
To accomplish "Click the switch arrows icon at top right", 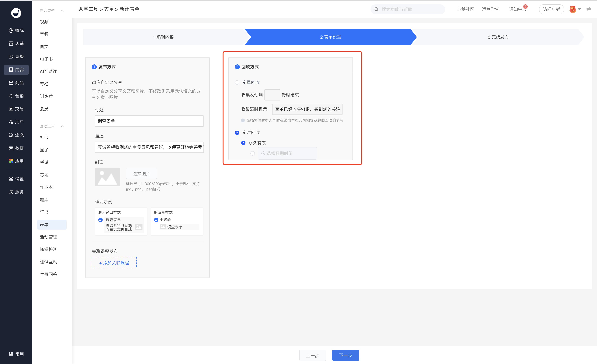I will point(588,9).
